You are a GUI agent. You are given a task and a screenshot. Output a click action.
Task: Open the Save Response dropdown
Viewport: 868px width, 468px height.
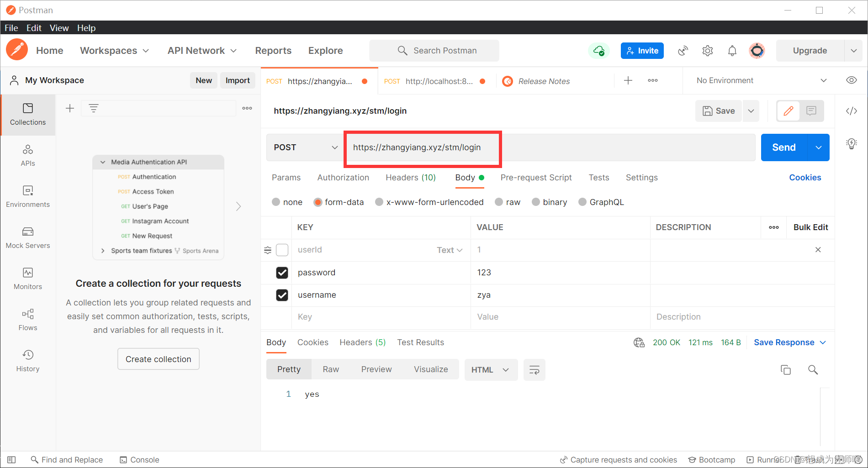(x=790, y=342)
